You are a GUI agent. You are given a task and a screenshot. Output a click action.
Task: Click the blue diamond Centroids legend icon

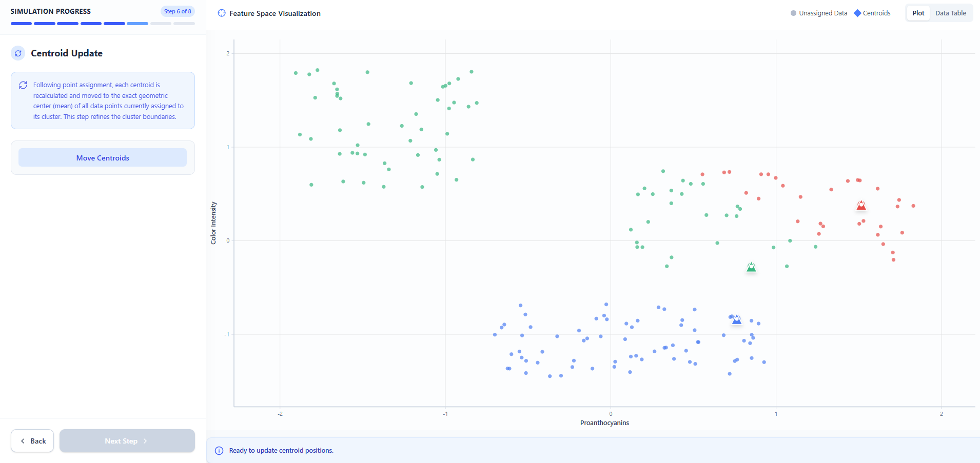(x=857, y=13)
